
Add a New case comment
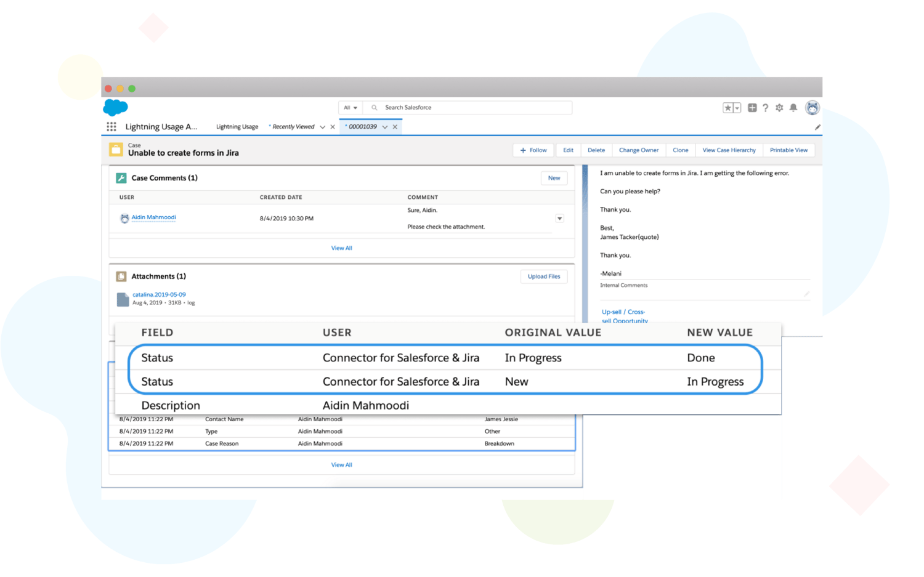(554, 178)
